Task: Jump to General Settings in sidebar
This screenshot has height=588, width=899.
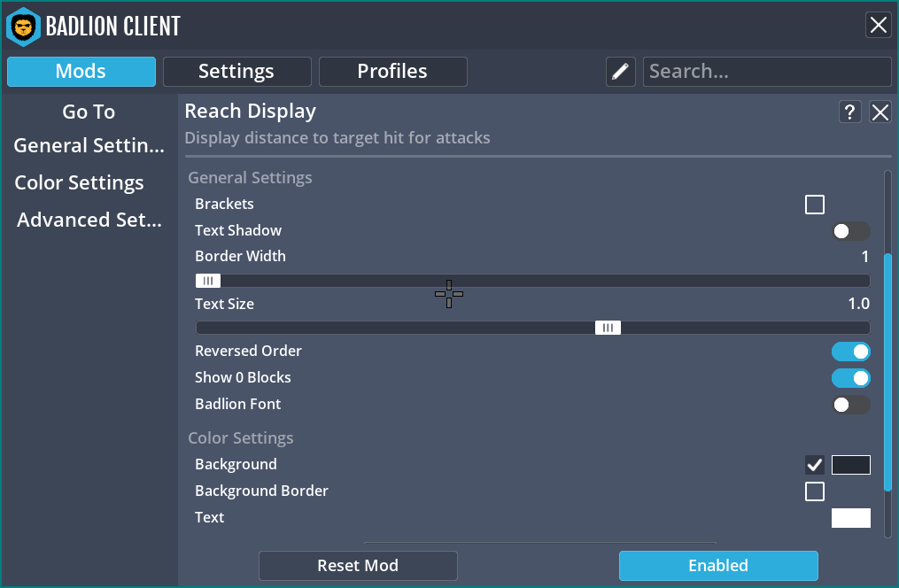Action: (x=89, y=145)
